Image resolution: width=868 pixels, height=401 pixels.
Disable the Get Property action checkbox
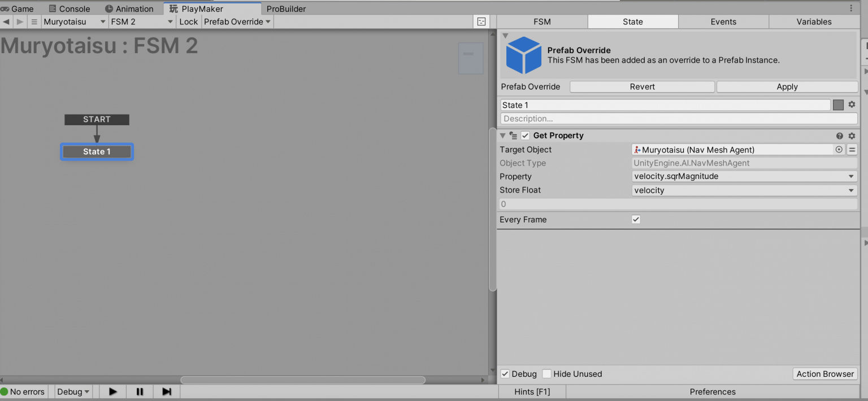pyautogui.click(x=525, y=136)
